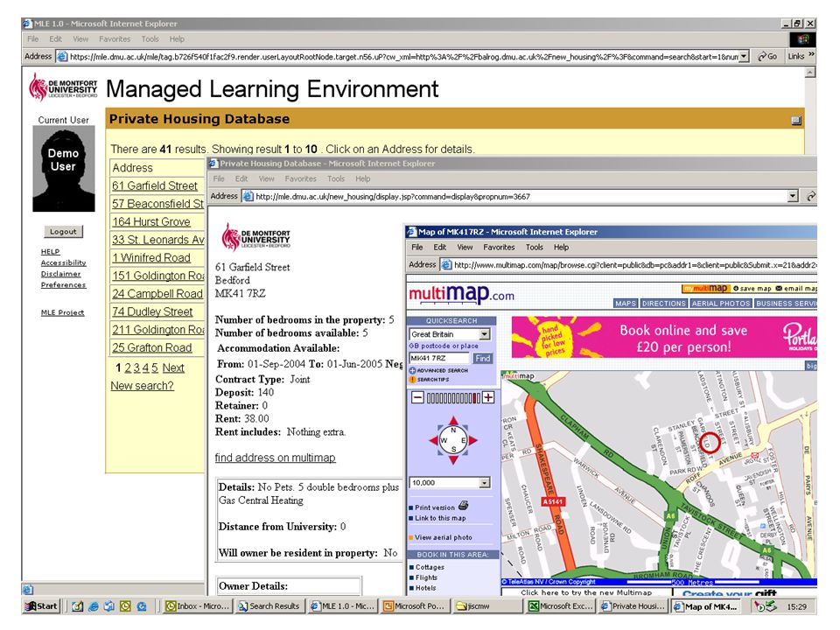Click the Search Tips exclamation icon
The image size is (840, 630).
(x=412, y=379)
